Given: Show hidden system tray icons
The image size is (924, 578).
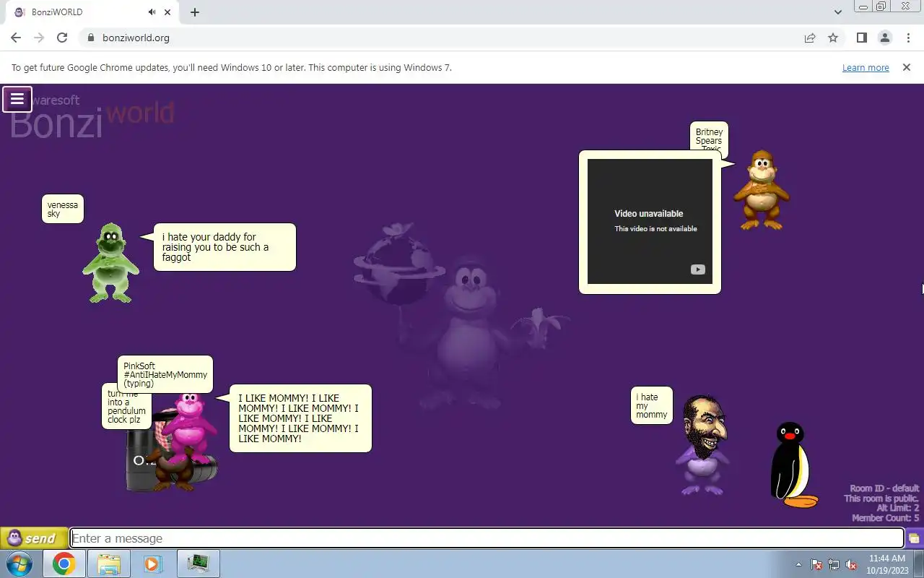Looking at the screenshot, I should point(798,564).
